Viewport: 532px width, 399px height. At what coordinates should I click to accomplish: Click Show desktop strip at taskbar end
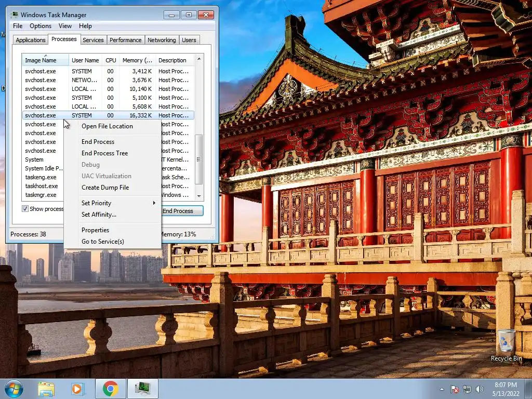tap(528, 389)
